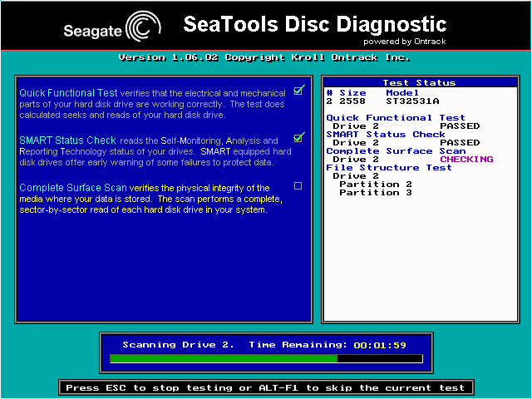Select the ST32531A drive model entry
The width and height of the screenshot is (532, 399).
[412, 101]
